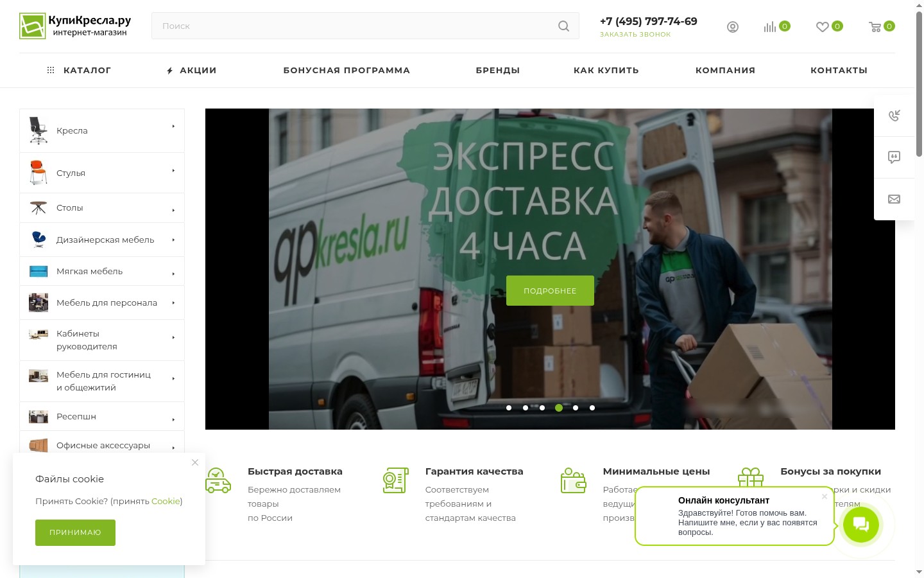This screenshot has height=578, width=924.
Task: Click the table image next to Столы
Action: click(38, 207)
